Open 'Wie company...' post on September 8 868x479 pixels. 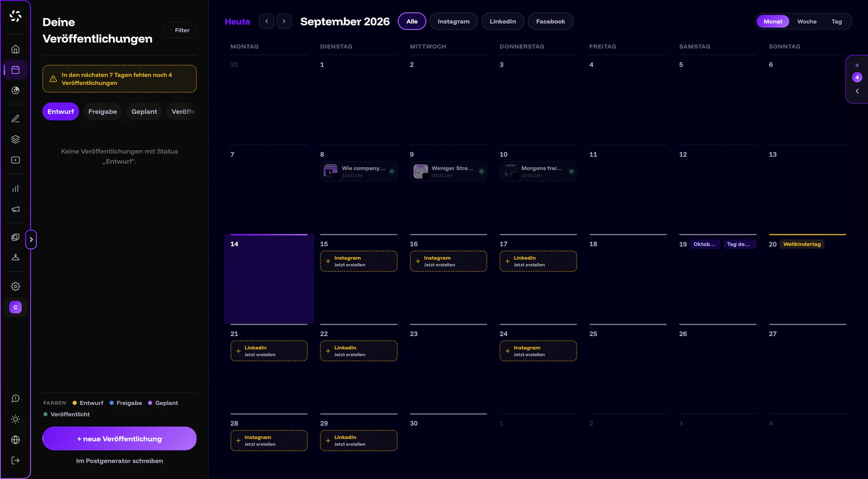[359, 171]
